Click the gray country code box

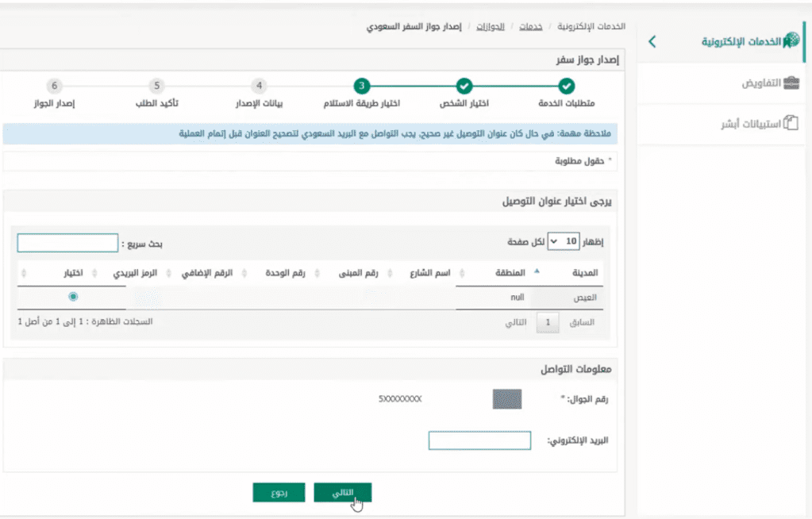coord(507,399)
